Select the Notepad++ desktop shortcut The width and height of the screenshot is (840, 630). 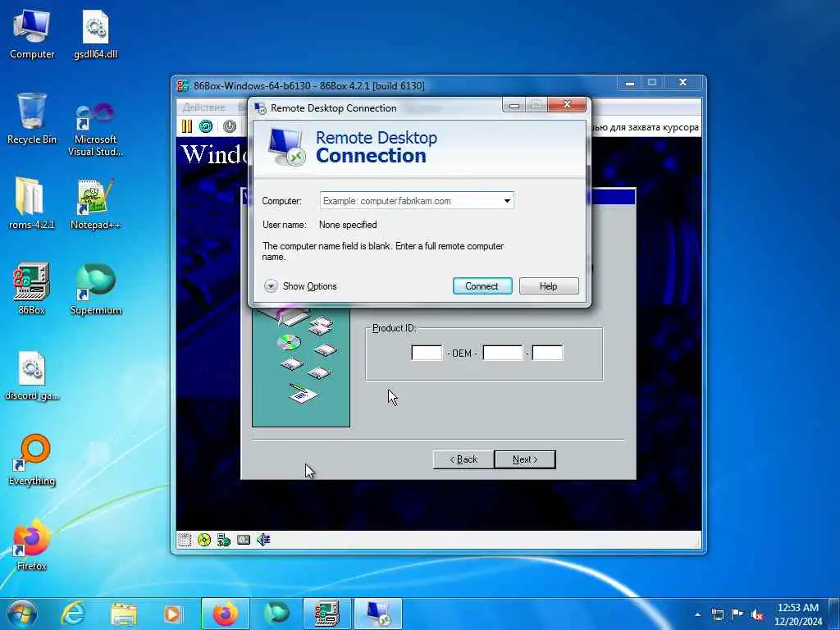click(x=95, y=203)
